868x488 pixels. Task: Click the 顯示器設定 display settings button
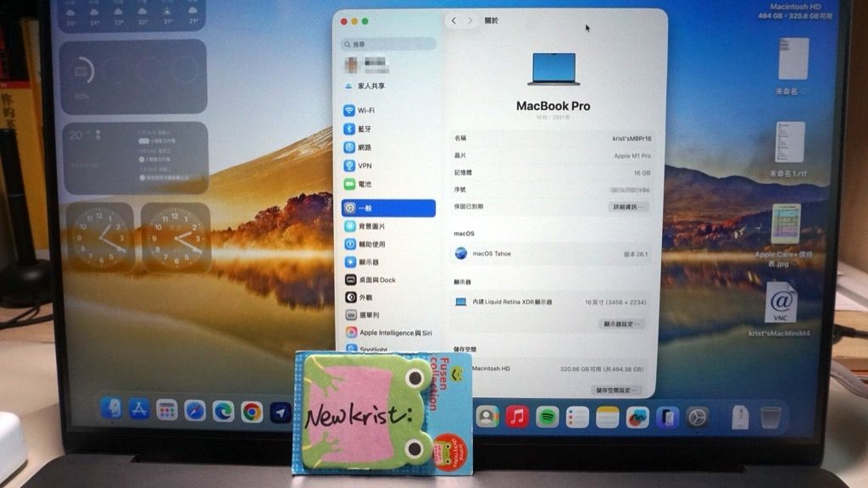(623, 324)
